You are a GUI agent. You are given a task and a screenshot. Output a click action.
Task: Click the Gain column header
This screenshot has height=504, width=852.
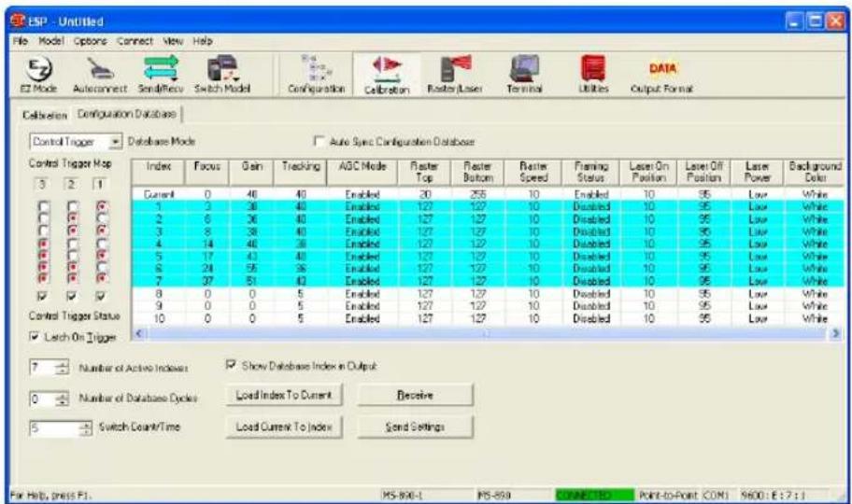coord(251,172)
